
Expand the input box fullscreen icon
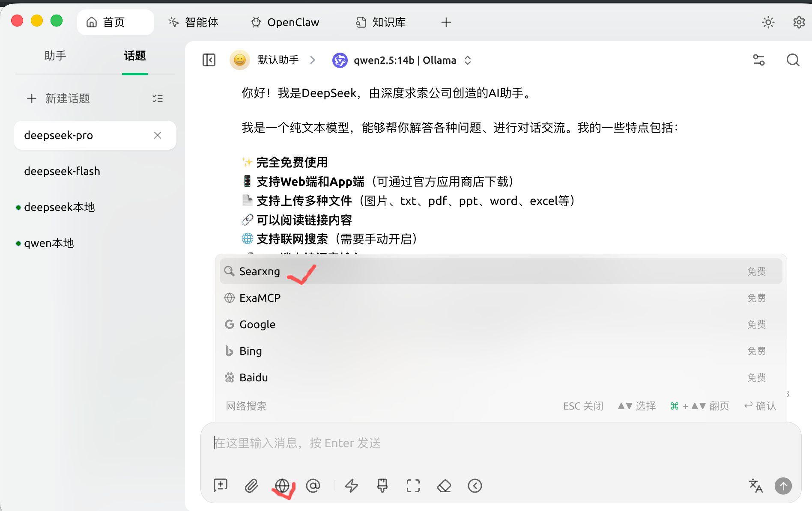click(413, 486)
